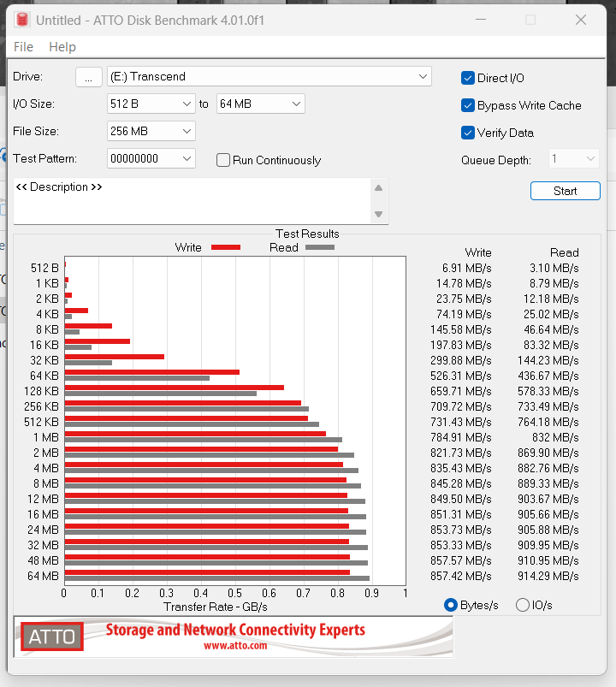Click the 512 B write value 6.91 MB/s
The height and width of the screenshot is (687, 616).
(x=466, y=268)
